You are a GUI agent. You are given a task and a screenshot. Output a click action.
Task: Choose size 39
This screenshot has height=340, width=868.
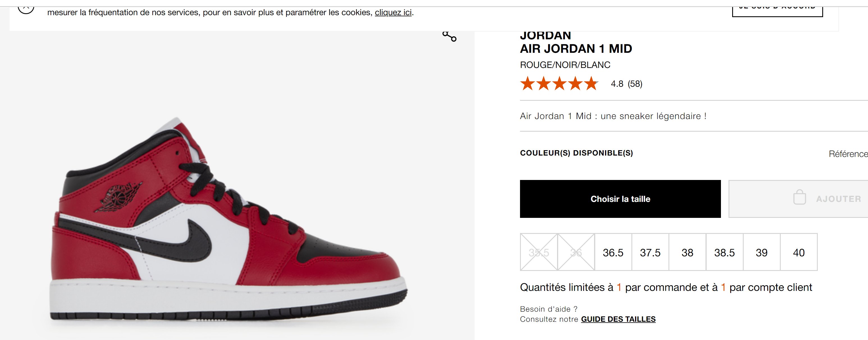coord(762,252)
